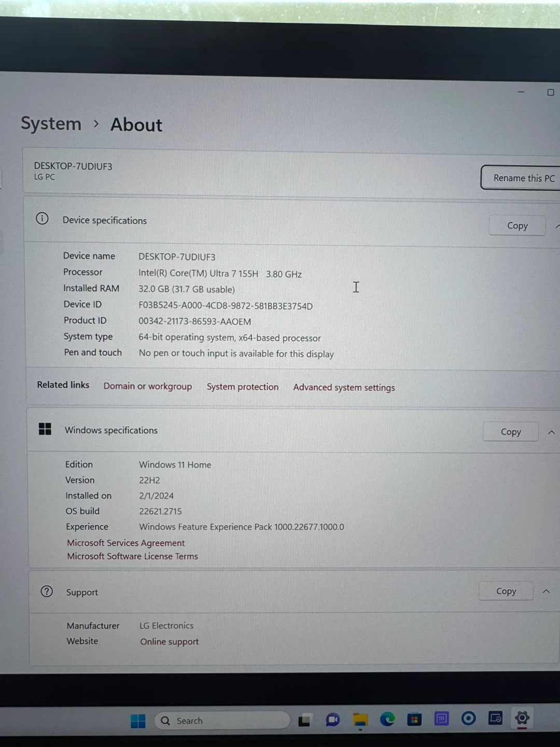Click the About page title
Viewport: 560px width, 747px height.
click(136, 125)
